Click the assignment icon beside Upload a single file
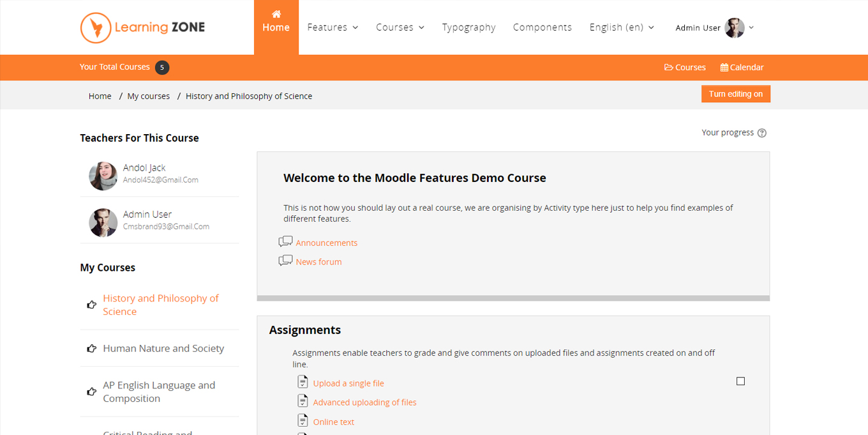868x435 pixels. [x=302, y=381]
